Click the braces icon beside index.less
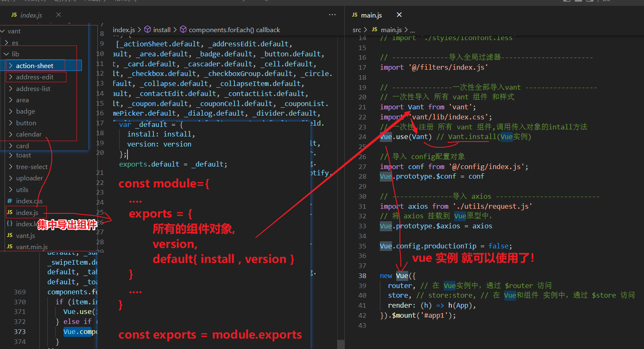This screenshot has height=349, width=644. [x=10, y=224]
